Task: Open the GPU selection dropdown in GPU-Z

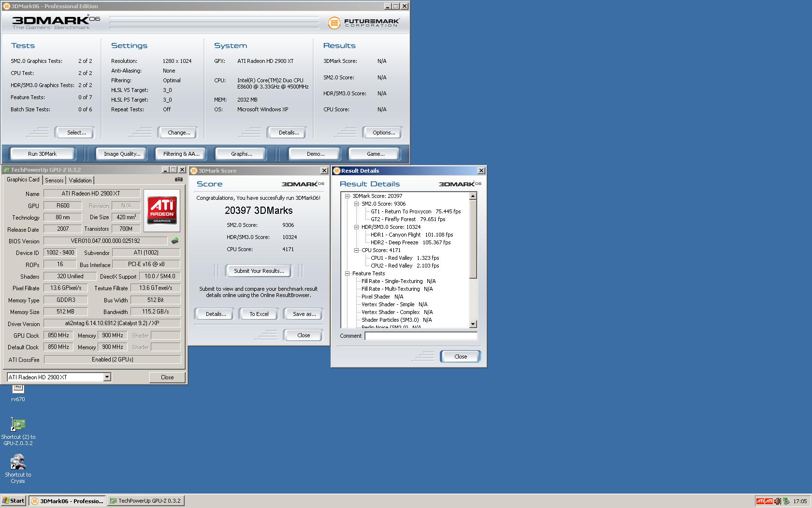Action: pos(107,377)
